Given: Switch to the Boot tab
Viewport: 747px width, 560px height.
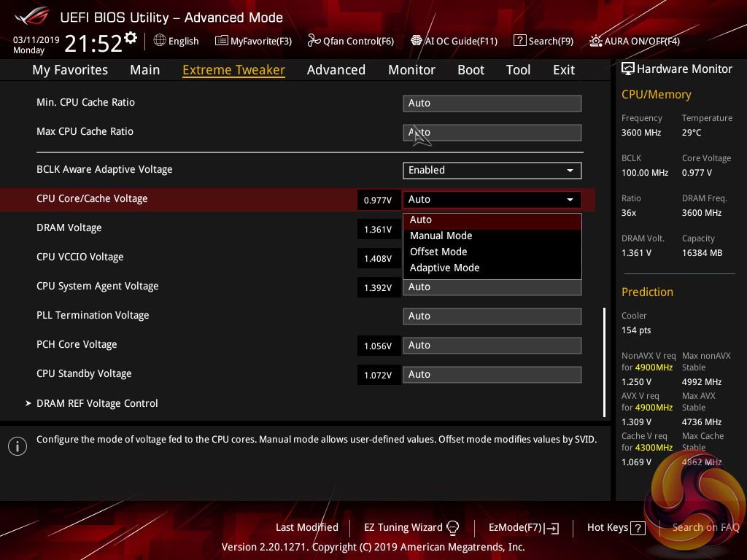Looking at the screenshot, I should [x=471, y=70].
